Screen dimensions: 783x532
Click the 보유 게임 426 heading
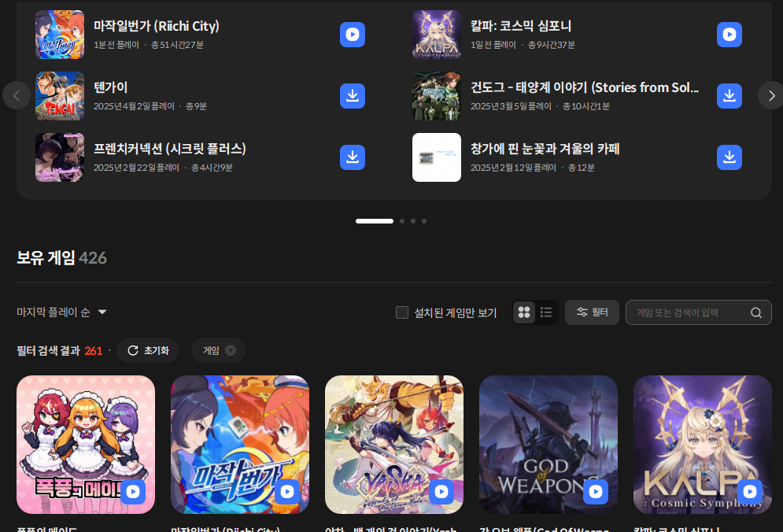pos(62,258)
